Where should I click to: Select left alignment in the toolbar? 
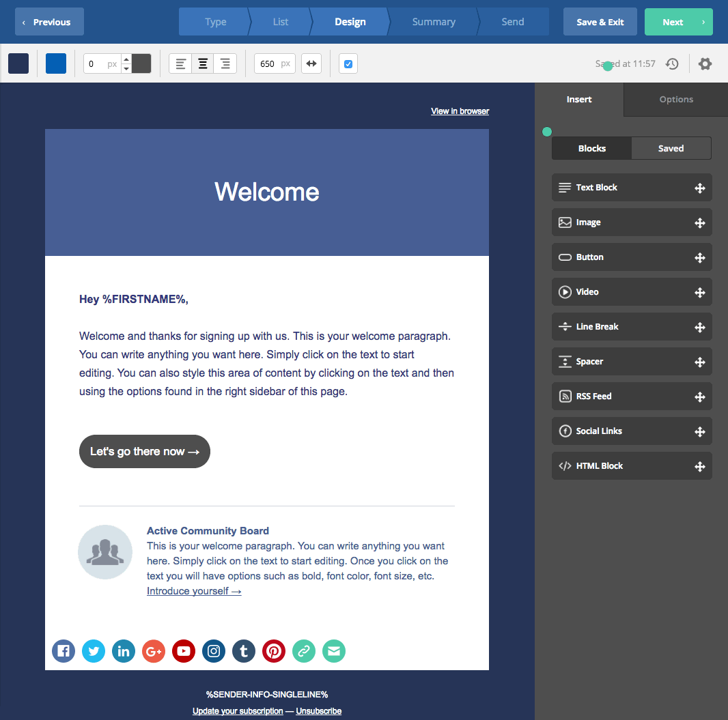[180, 64]
